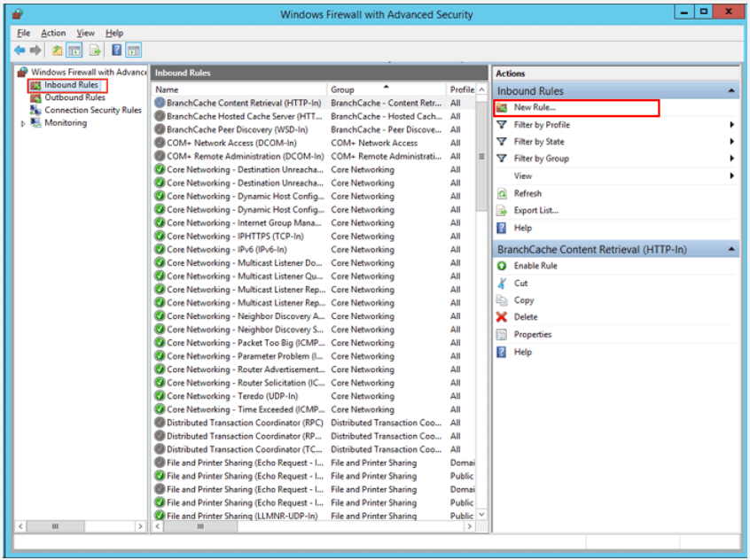Click the Inbound Rules tree icon
The image size is (750, 560).
[35, 86]
